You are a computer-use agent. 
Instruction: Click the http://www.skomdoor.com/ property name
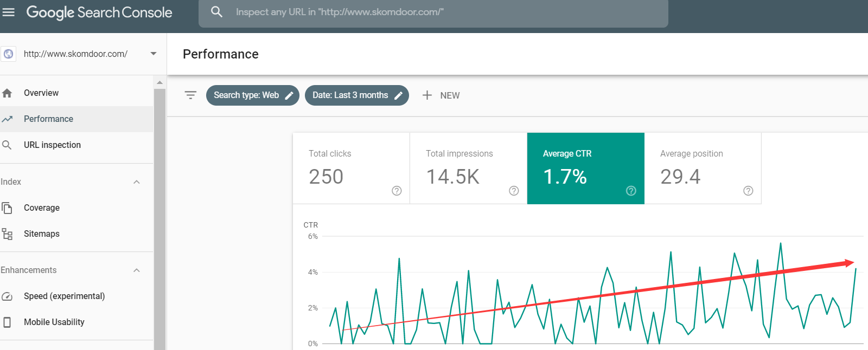click(x=75, y=54)
